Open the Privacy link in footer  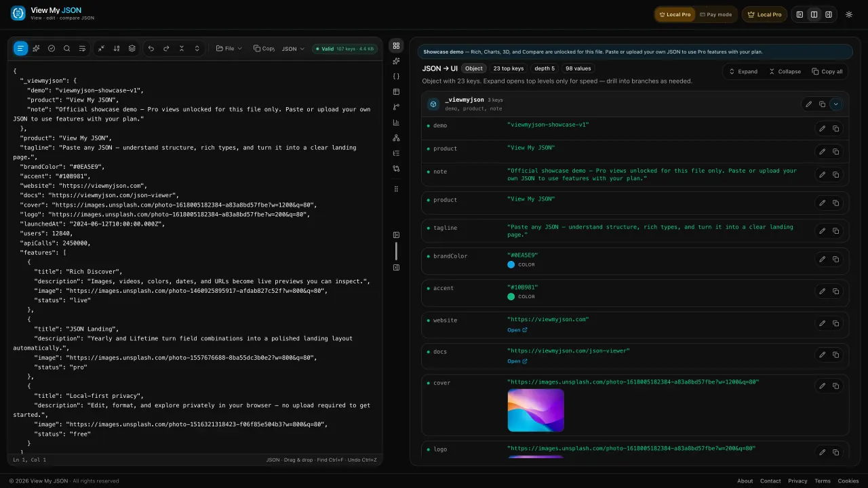click(797, 481)
